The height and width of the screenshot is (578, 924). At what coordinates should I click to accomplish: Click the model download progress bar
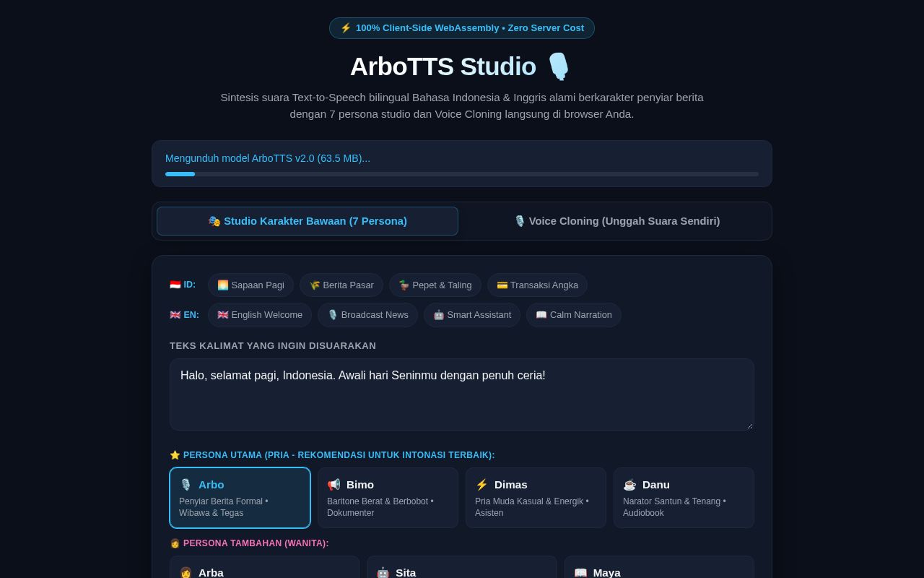(462, 174)
